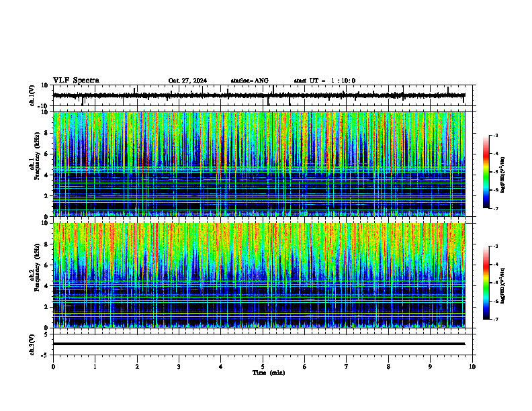Click time axis tick label "1"
The width and height of the screenshot is (532, 411).
tap(95, 367)
